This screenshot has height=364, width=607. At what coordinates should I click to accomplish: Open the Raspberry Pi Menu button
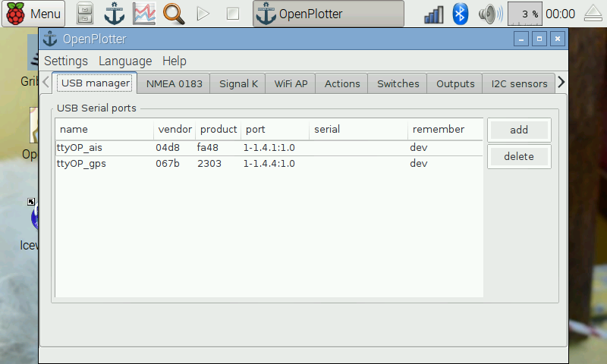(33, 14)
